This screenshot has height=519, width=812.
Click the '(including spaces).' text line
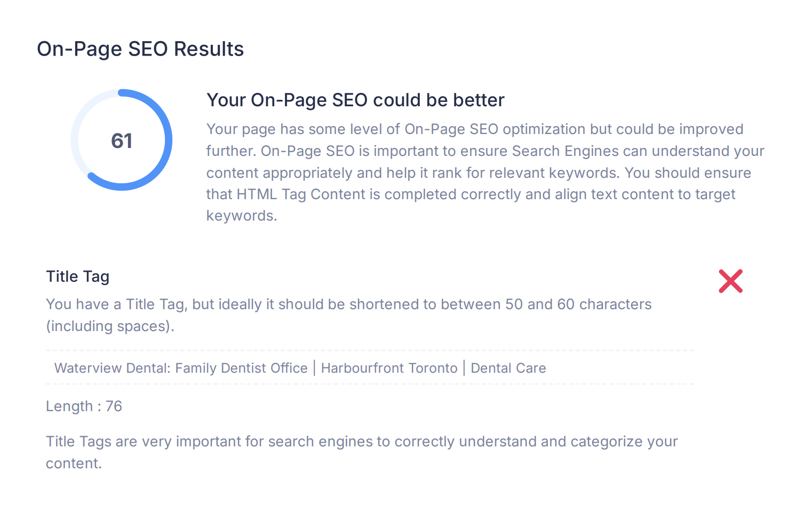(110, 326)
